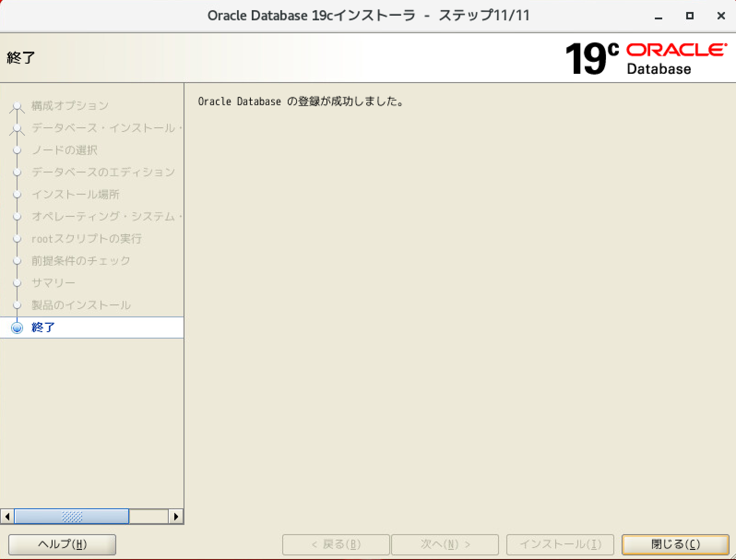Open help with ヘルプ(H) button

tap(62, 544)
